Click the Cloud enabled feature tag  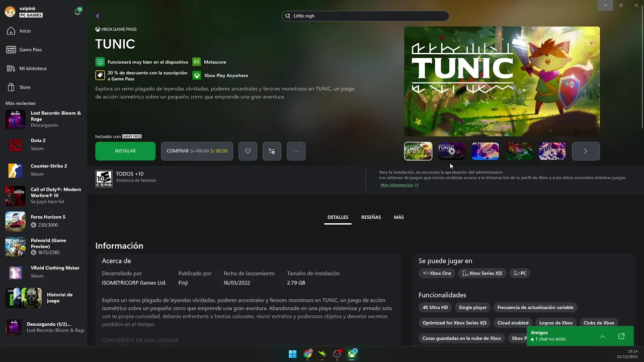point(513,323)
